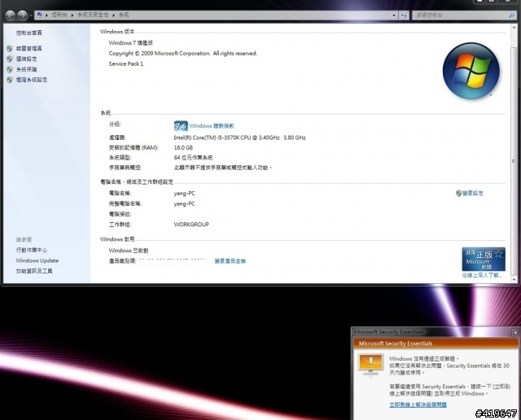This screenshot has width=521, height=420.
Task: Click the 變更產品金鑰 link
Action: point(230,261)
